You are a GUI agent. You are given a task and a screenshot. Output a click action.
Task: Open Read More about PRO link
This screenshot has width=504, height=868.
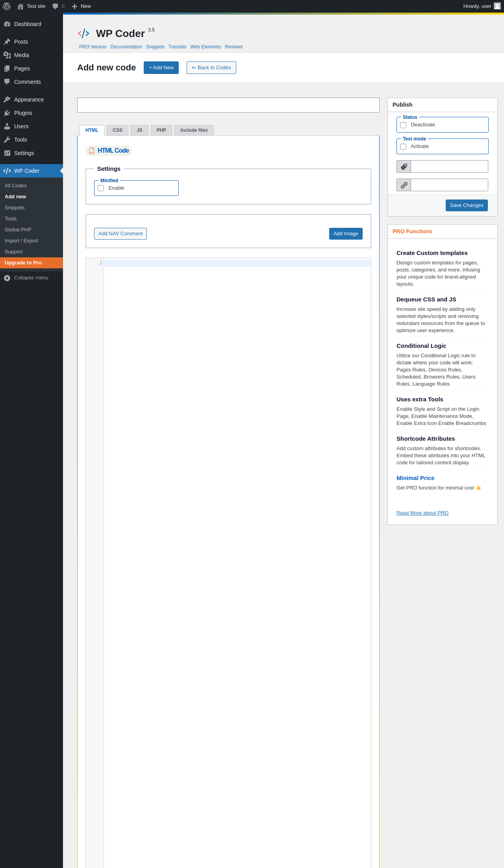pyautogui.click(x=422, y=513)
